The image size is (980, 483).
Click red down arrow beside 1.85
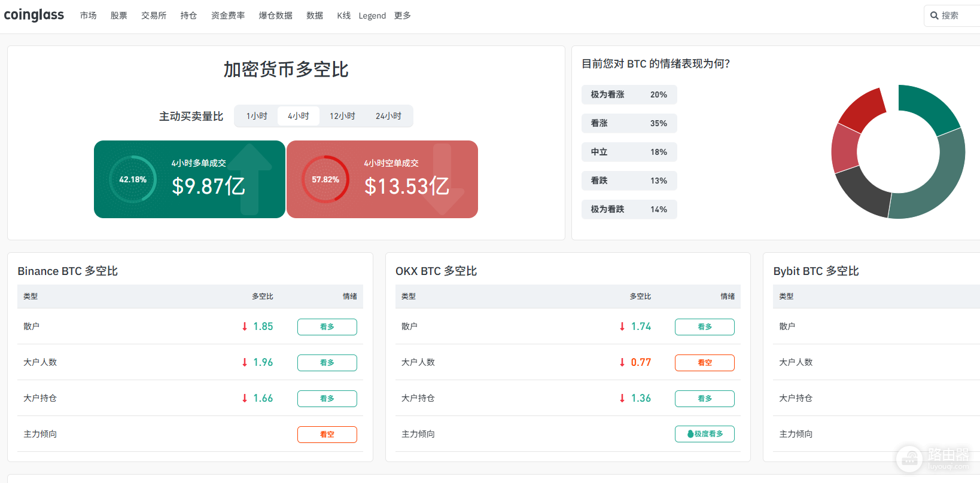coord(245,326)
